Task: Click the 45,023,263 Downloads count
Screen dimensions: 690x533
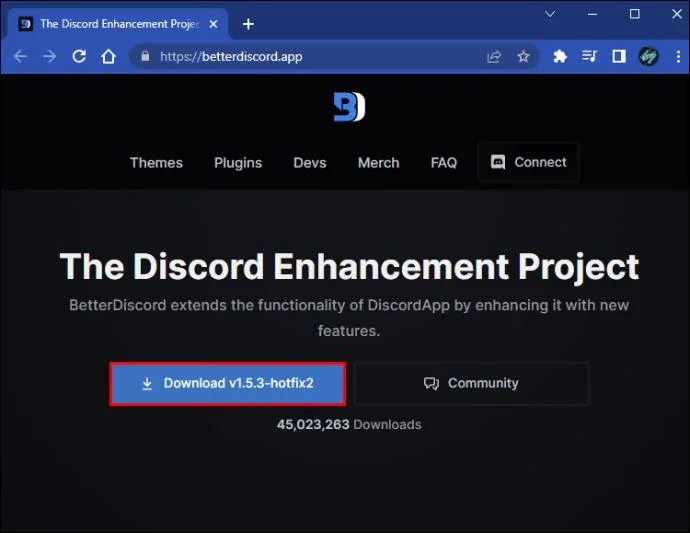Action: (x=349, y=424)
